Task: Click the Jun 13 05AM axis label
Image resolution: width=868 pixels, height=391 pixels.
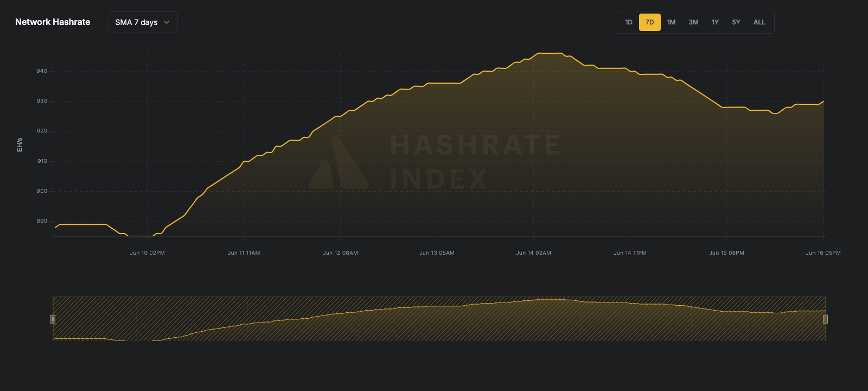Action: click(437, 253)
